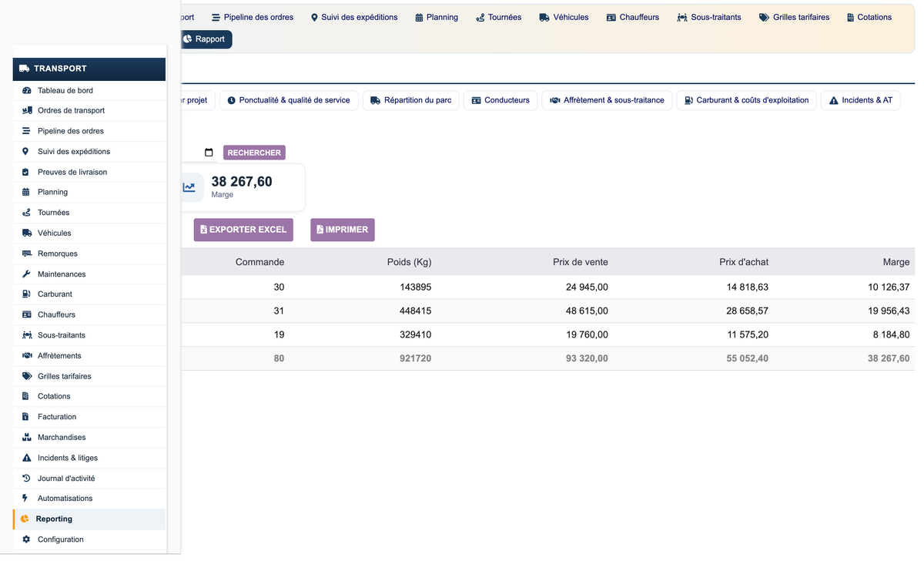Click the Commande column header
The image size is (924, 578).
[259, 262]
